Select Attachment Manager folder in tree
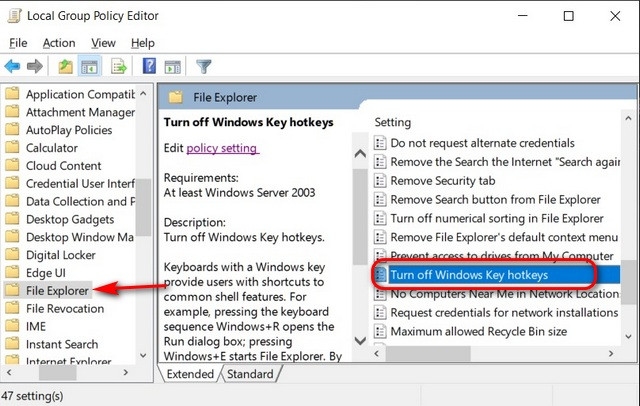Image resolution: width=640 pixels, height=406 pixels. point(70,112)
